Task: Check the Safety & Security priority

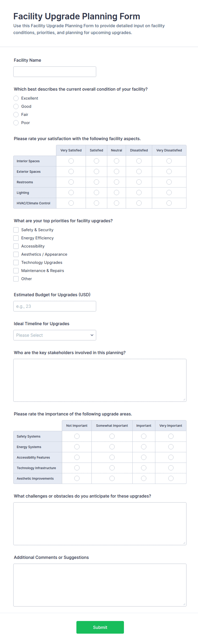Action: (x=16, y=230)
